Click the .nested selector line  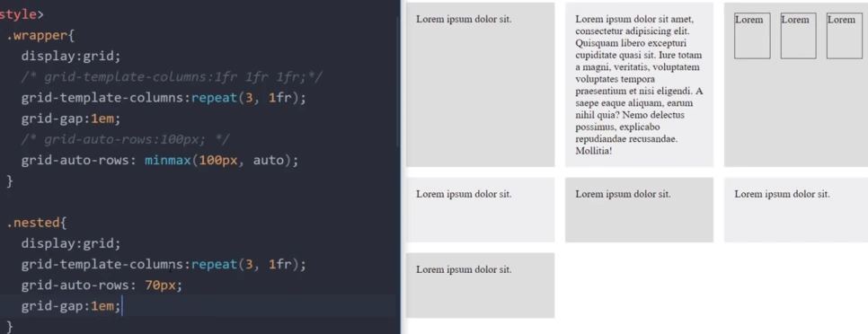pyautogui.click(x=37, y=223)
